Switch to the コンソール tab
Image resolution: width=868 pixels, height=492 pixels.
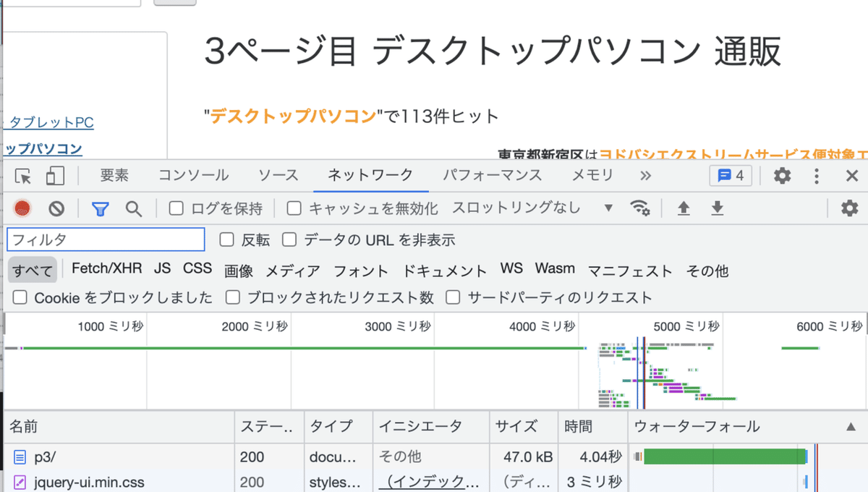click(192, 174)
